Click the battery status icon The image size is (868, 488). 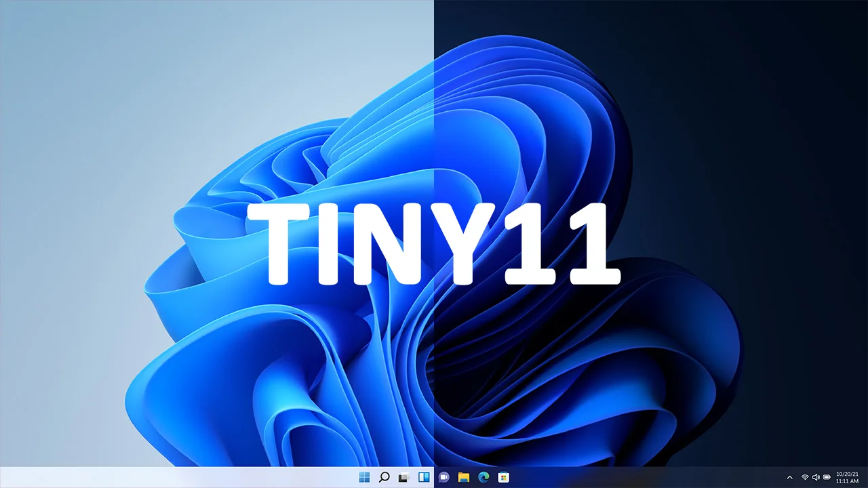pyautogui.click(x=827, y=477)
